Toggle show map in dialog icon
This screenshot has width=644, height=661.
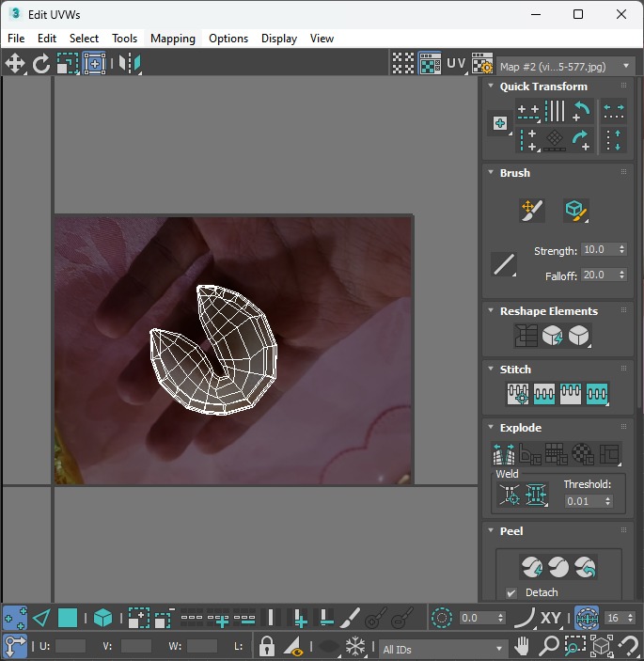pyautogui.click(x=430, y=64)
